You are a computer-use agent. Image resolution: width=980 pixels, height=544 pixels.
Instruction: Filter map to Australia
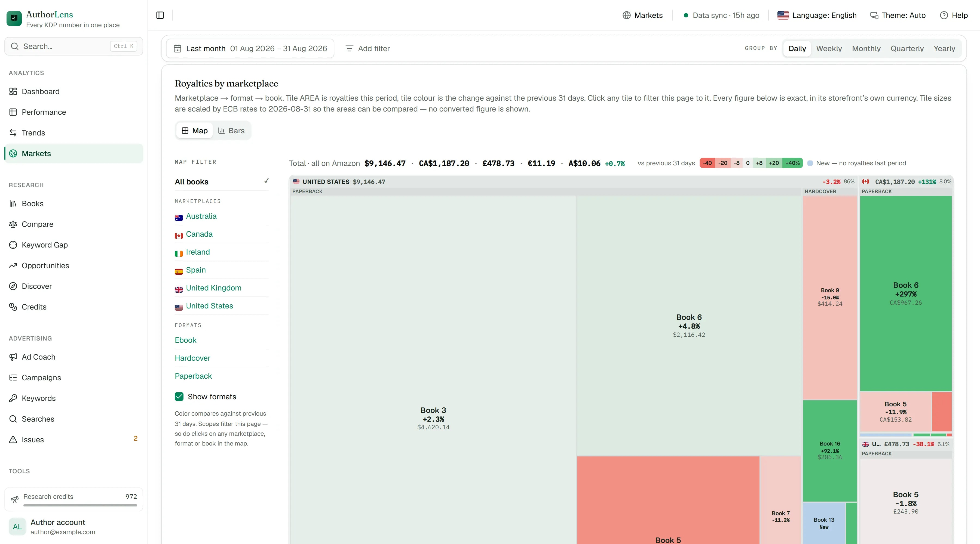222,216
